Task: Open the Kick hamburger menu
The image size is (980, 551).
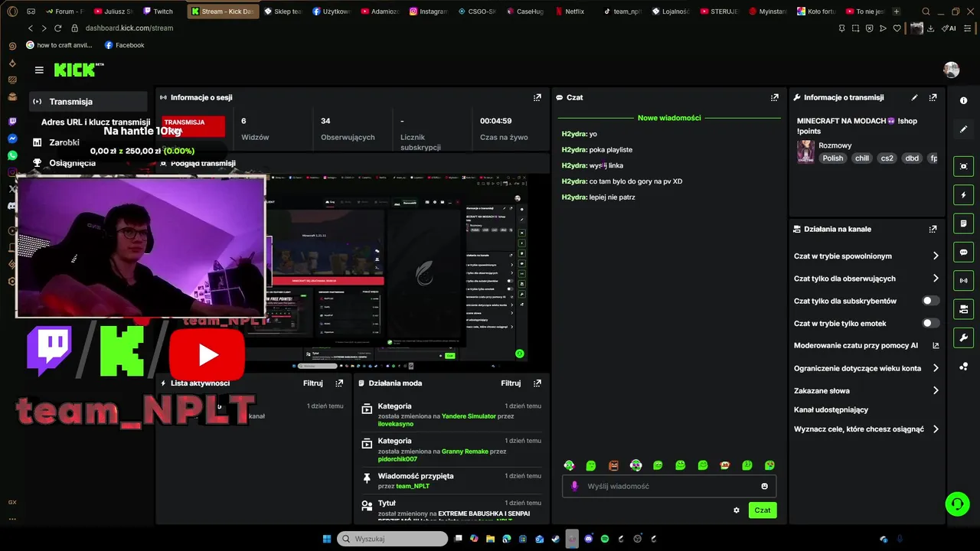Action: pyautogui.click(x=39, y=70)
